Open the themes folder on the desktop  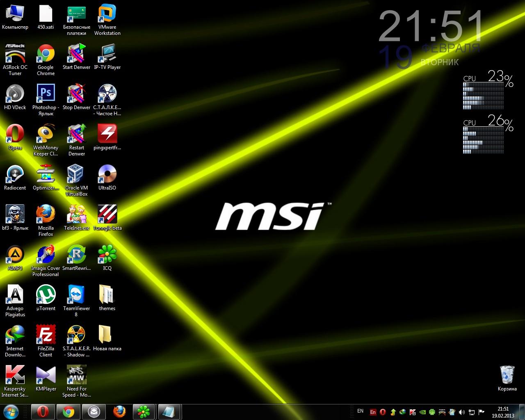(107, 295)
